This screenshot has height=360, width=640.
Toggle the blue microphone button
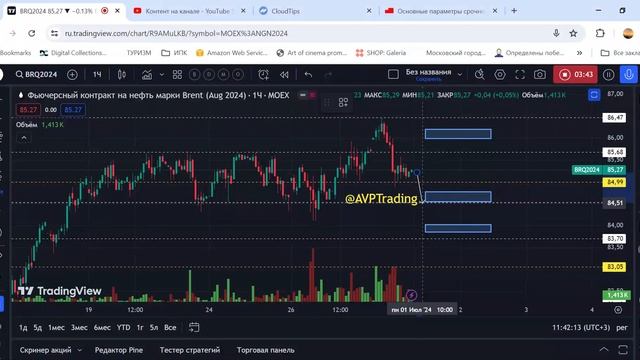tap(629, 74)
